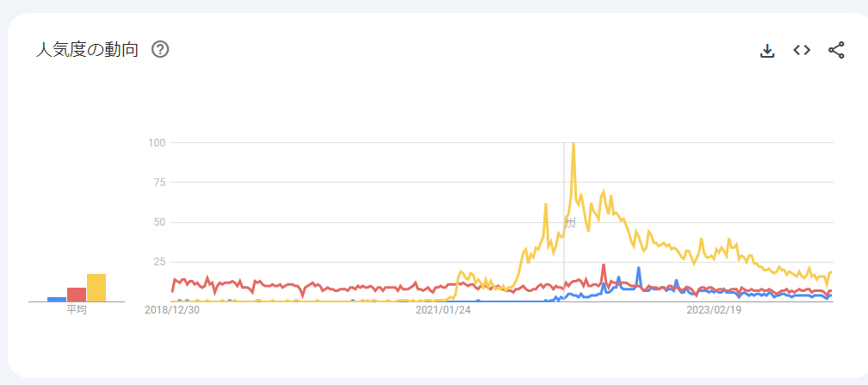Click the note marker on the chart

[x=569, y=223]
